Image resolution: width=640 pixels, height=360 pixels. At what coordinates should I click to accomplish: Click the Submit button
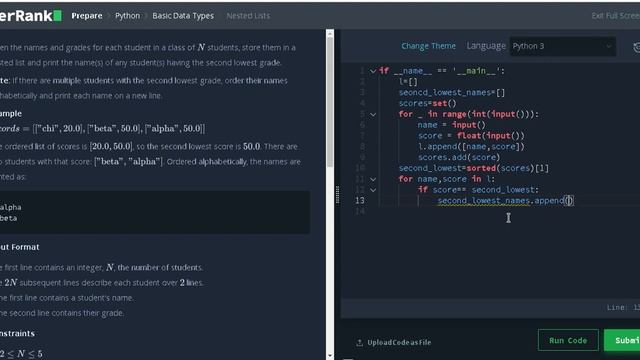click(622, 340)
